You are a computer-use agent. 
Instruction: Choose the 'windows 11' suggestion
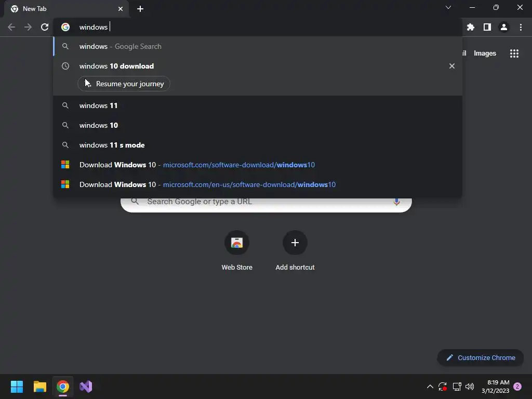coord(258,105)
